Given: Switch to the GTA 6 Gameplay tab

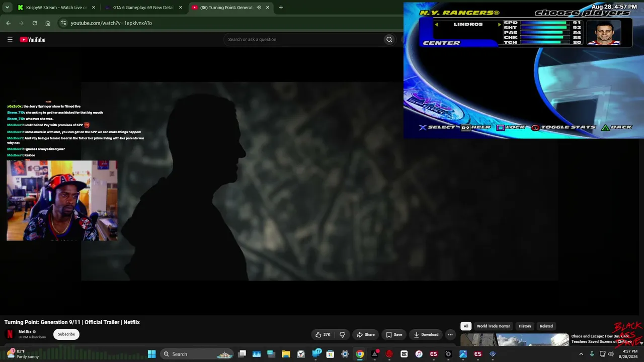Looking at the screenshot, I should click(143, 8).
